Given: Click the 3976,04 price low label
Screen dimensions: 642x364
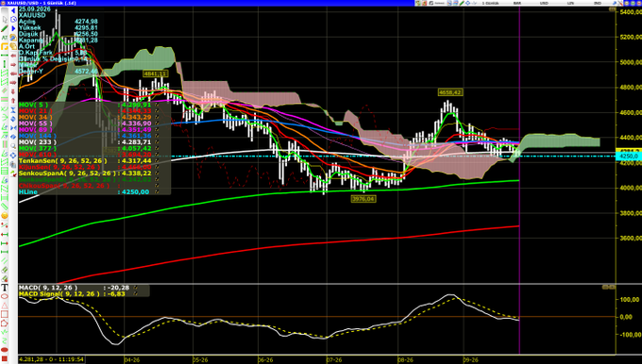Looking at the screenshot, I should (363, 199).
